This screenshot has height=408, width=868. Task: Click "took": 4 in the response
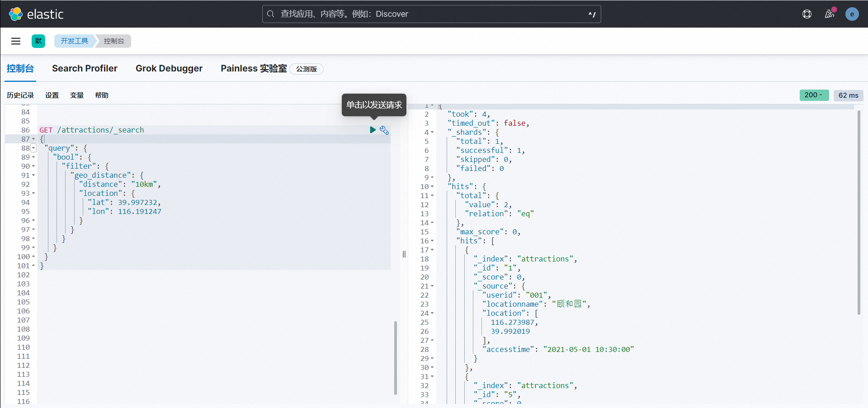(468, 114)
